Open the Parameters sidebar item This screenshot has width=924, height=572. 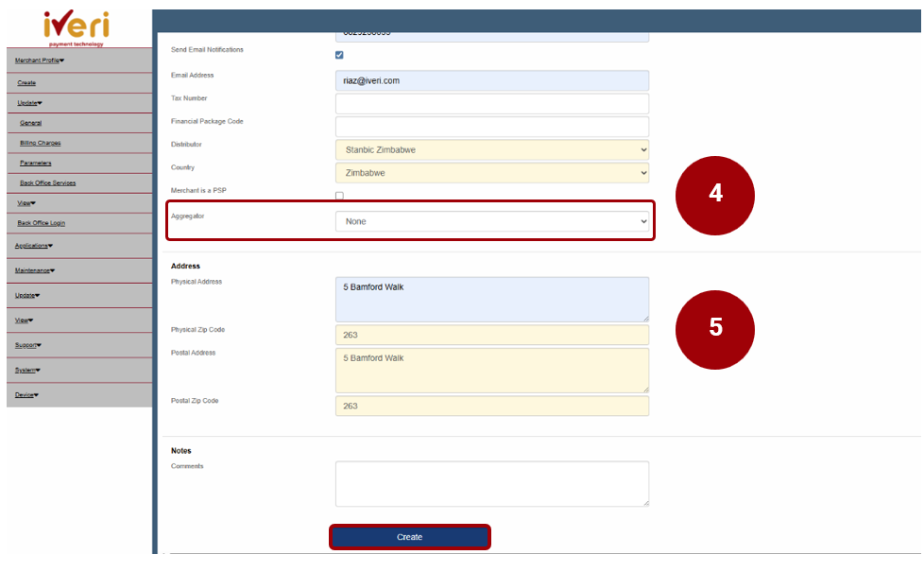click(35, 163)
